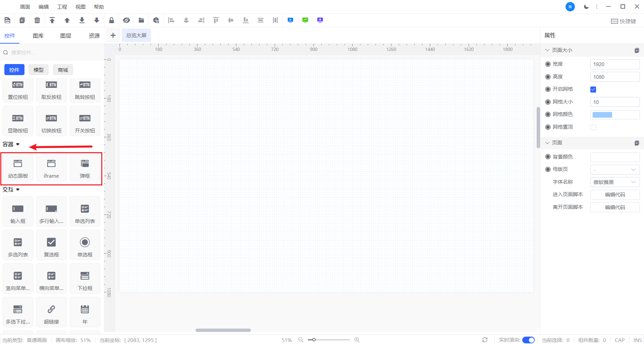Toggle the 实时渲染 switch off
Viewport: 644px width, 344px height.
(x=528, y=340)
